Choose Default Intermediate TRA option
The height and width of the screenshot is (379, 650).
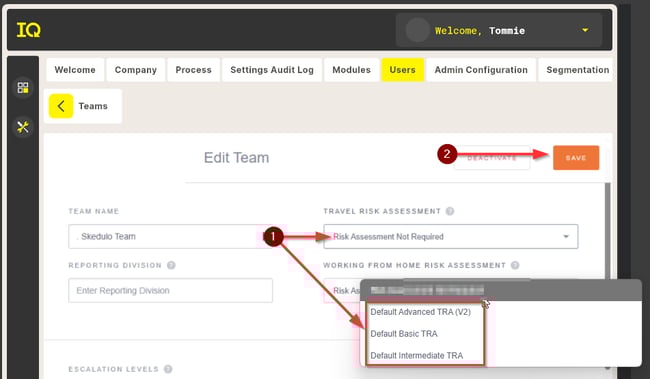[417, 355]
